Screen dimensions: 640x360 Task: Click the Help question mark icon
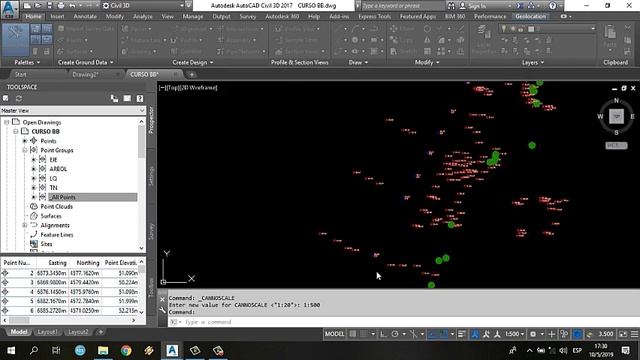[553, 6]
